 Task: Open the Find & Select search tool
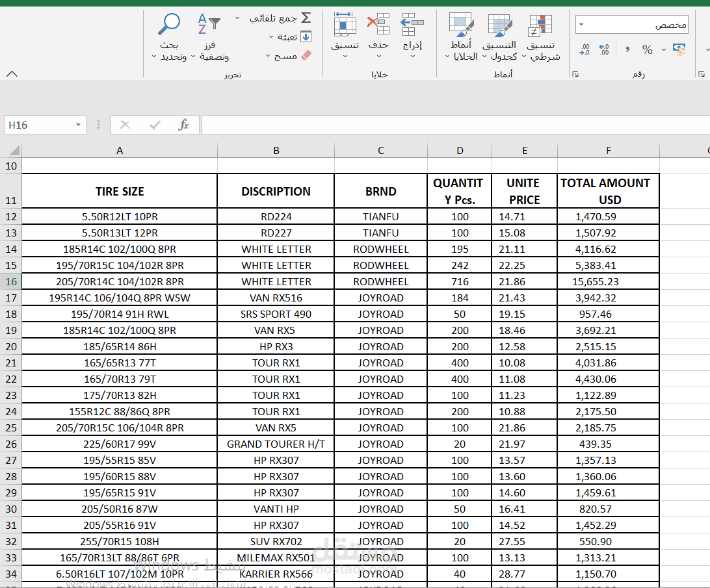169,25
